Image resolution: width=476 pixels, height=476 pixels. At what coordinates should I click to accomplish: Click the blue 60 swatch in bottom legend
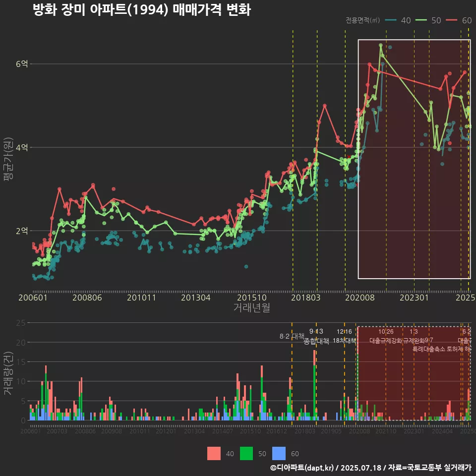279,454
